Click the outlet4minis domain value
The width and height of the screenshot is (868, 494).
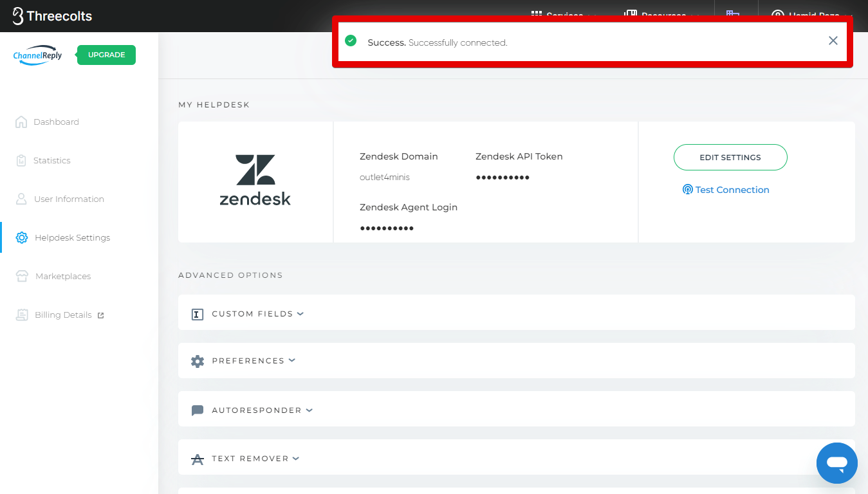tap(385, 177)
